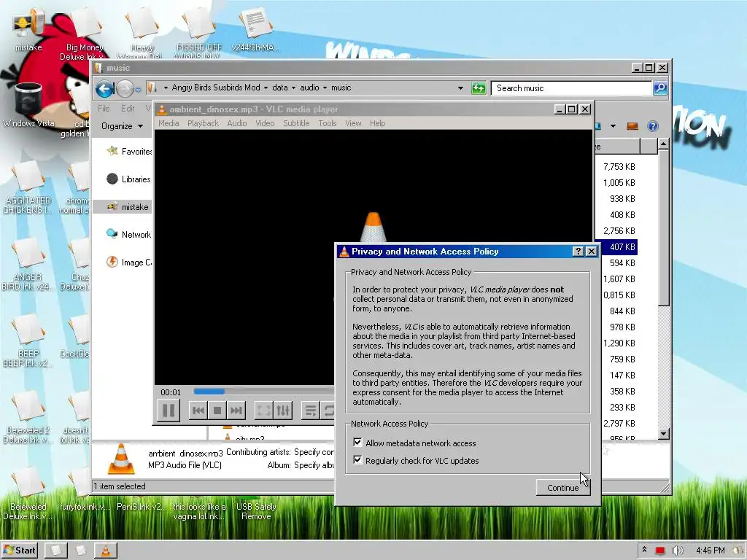747x560 pixels.
Task: Open the view options dropdown arrow
Action: click(x=613, y=126)
